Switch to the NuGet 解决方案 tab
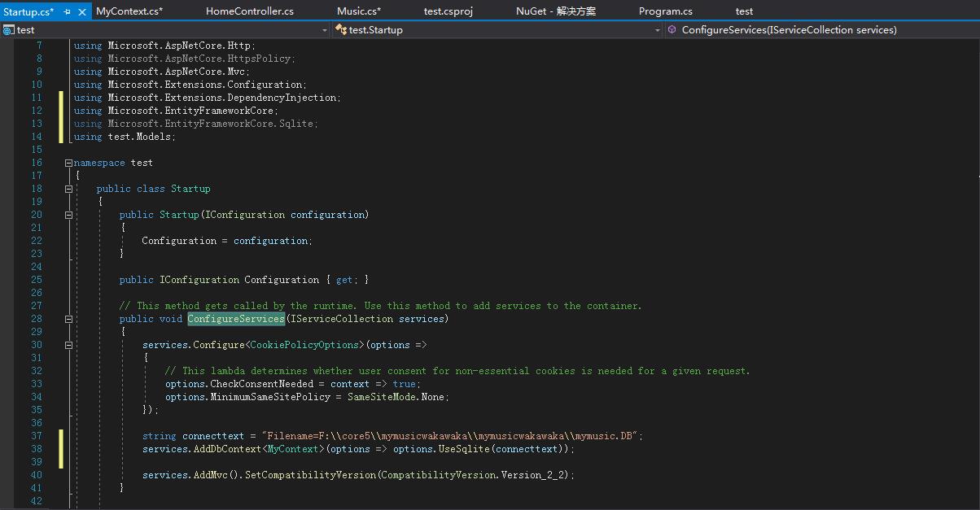The width and height of the screenshot is (980, 510). click(556, 11)
